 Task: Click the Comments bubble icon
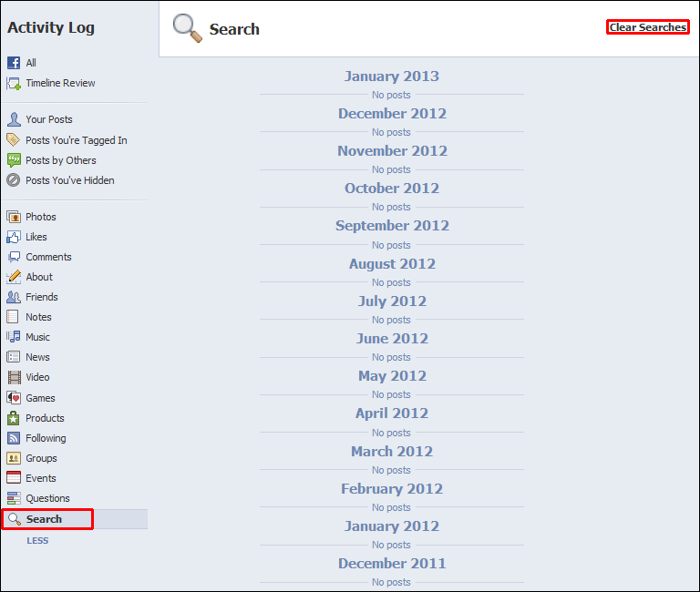tap(14, 257)
